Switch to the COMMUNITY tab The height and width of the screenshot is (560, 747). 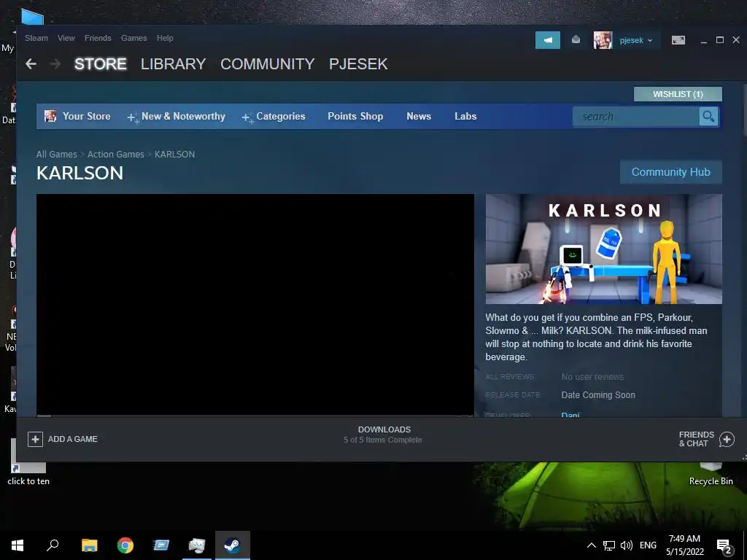[x=267, y=64]
